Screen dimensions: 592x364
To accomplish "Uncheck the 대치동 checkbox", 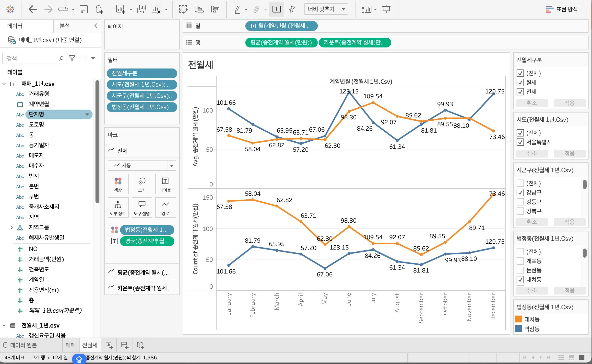I will [520, 280].
